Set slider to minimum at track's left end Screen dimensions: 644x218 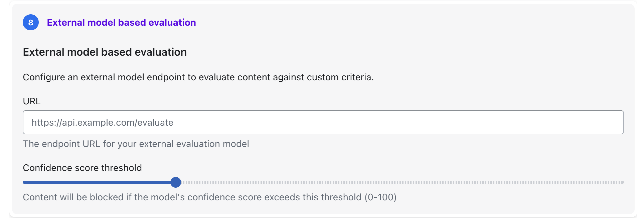coord(24,182)
